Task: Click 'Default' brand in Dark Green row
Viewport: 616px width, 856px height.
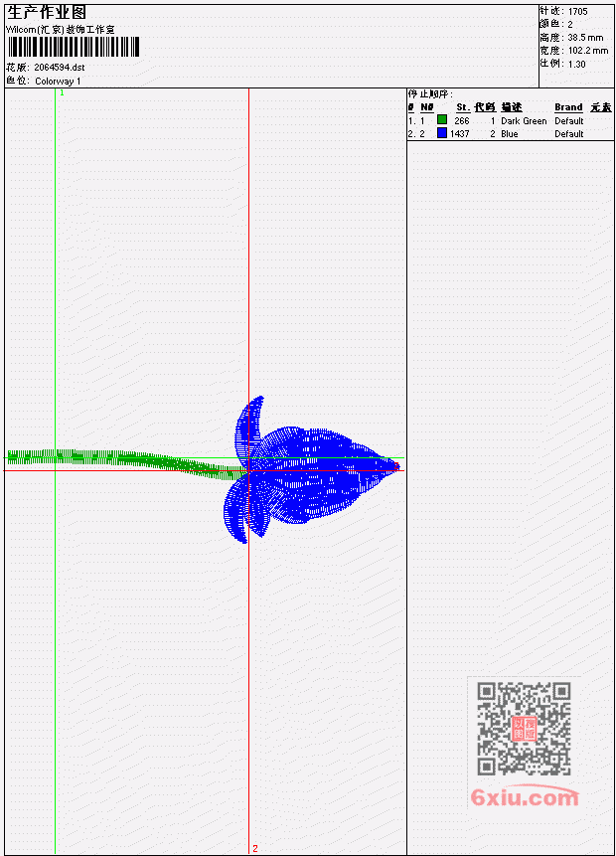Action: tap(569, 120)
